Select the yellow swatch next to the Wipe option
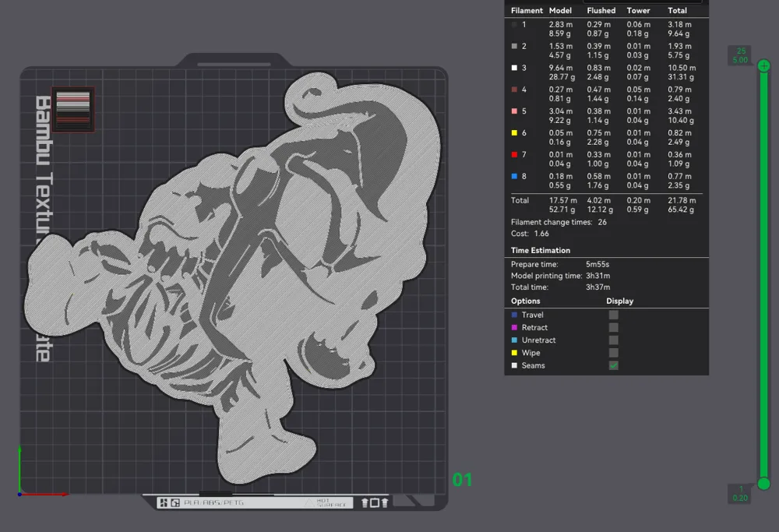 click(516, 352)
